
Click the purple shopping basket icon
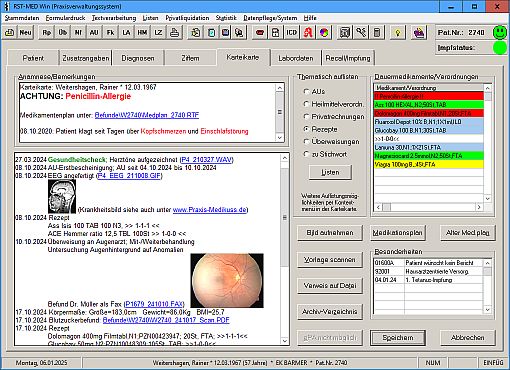pos(419,33)
